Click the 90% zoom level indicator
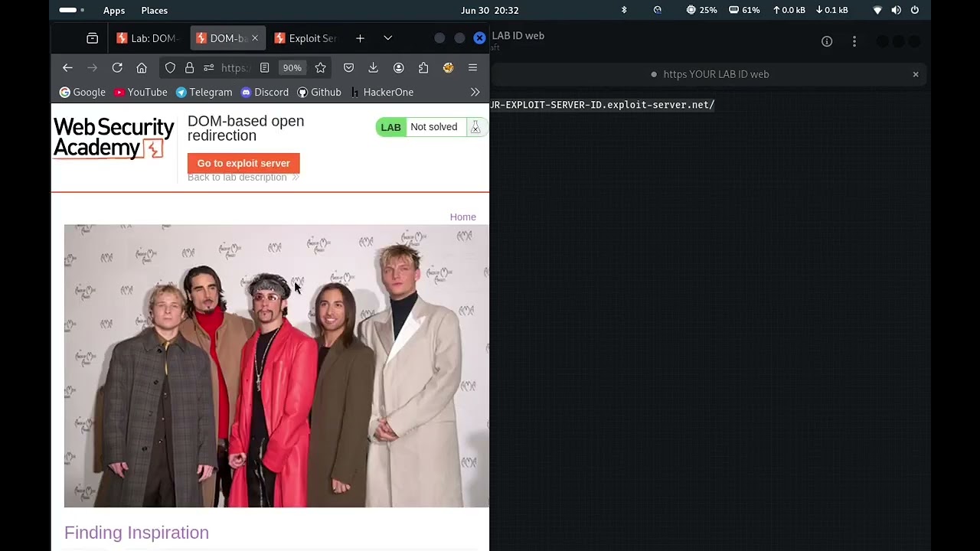Screen dimensions: 980x551 [292, 68]
